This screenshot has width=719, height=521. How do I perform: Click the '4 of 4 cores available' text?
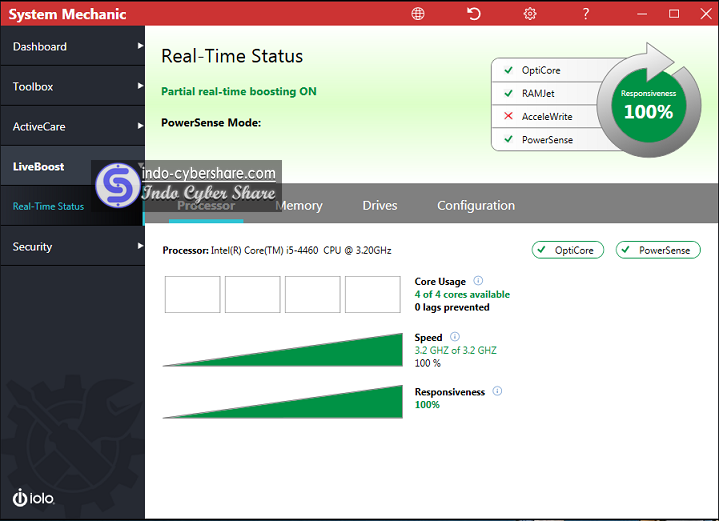click(462, 294)
